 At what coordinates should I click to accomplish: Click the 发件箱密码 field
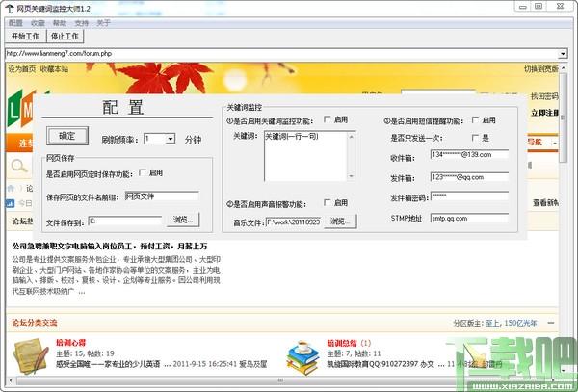coord(469,196)
